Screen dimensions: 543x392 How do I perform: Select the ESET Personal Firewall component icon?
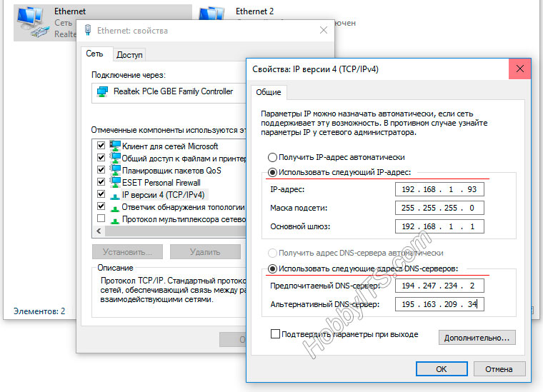point(114,182)
